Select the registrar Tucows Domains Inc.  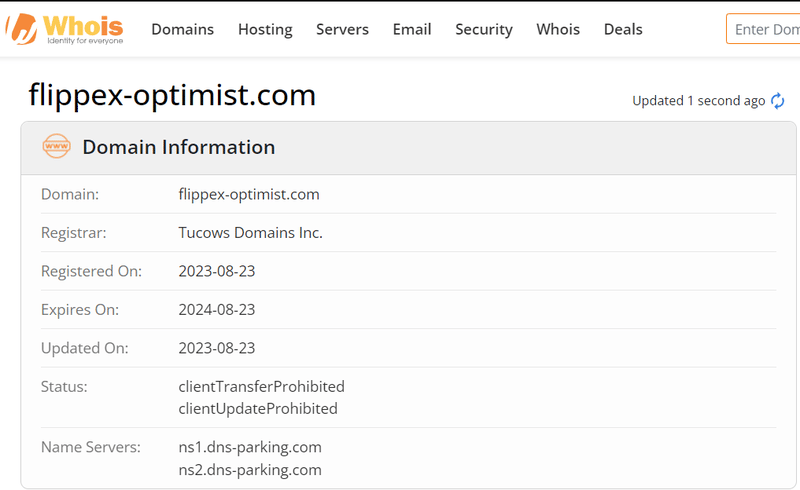point(251,233)
